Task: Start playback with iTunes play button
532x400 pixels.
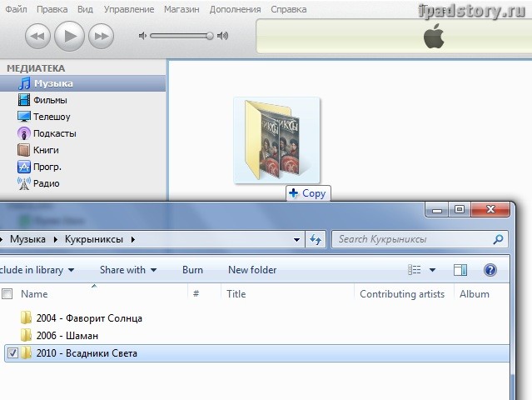Action: pyautogui.click(x=70, y=36)
